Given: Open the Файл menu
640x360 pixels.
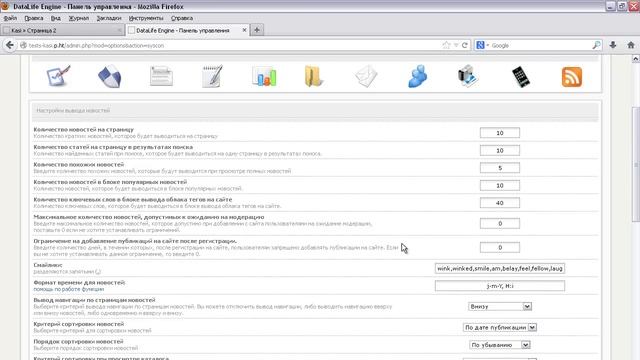Looking at the screenshot, I should point(10,18).
